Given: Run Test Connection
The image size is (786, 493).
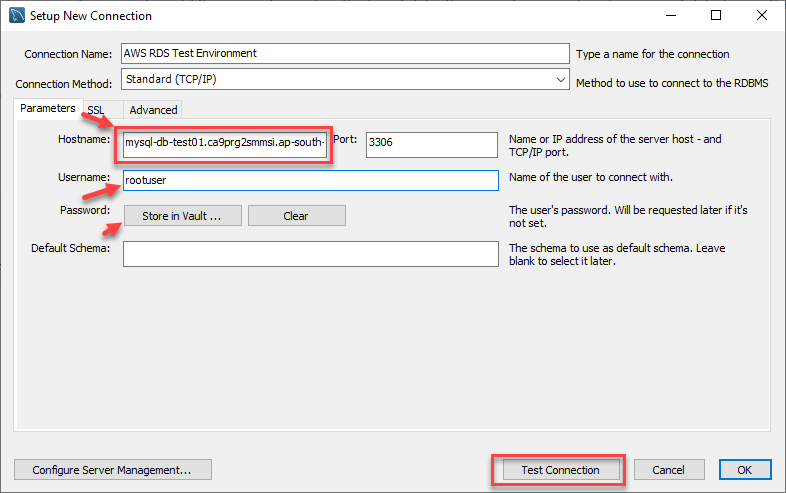Looking at the screenshot, I should (561, 470).
